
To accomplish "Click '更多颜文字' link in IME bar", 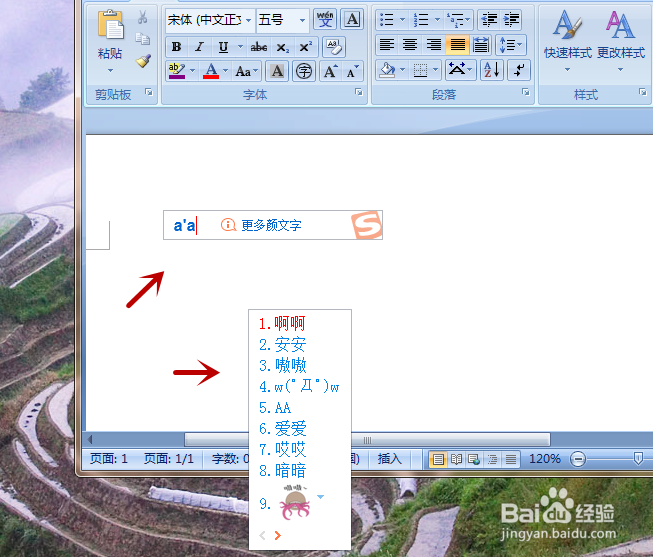I will pyautogui.click(x=271, y=225).
